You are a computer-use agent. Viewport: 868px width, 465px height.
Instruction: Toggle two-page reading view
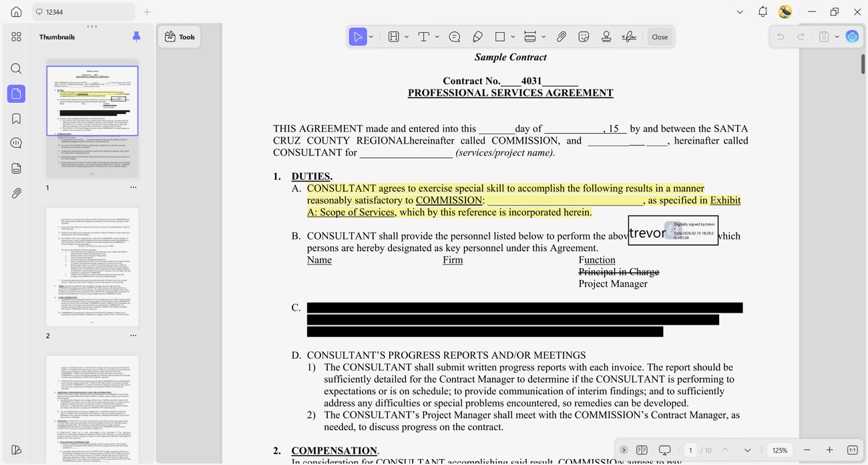pos(642,450)
